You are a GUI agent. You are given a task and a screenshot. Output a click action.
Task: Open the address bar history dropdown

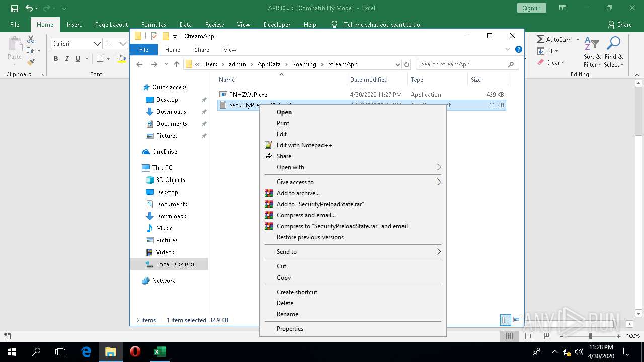[x=397, y=64]
